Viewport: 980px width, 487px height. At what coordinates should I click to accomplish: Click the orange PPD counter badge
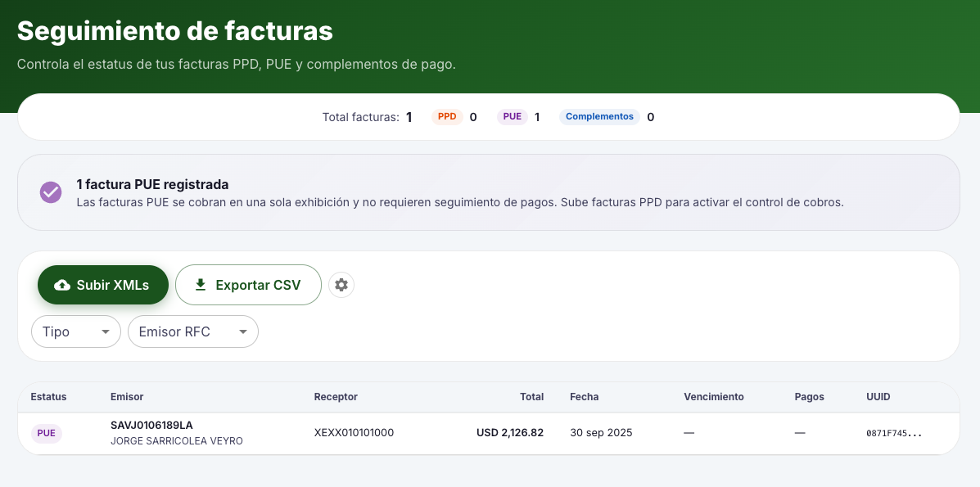pyautogui.click(x=447, y=116)
